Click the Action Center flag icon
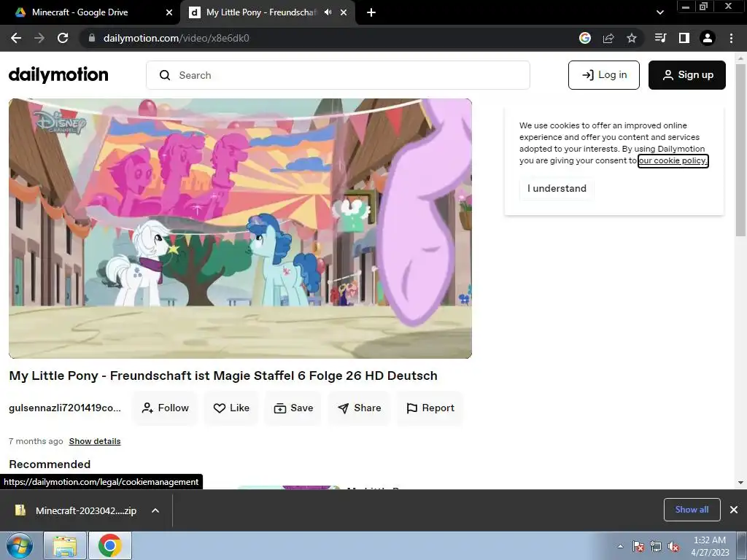Viewport: 747px width, 560px height. click(638, 547)
